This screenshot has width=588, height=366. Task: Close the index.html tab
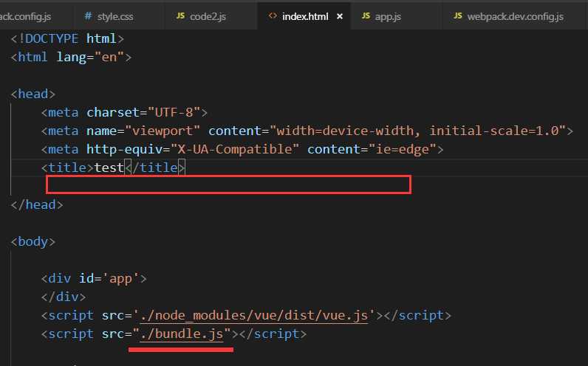pyautogui.click(x=340, y=15)
